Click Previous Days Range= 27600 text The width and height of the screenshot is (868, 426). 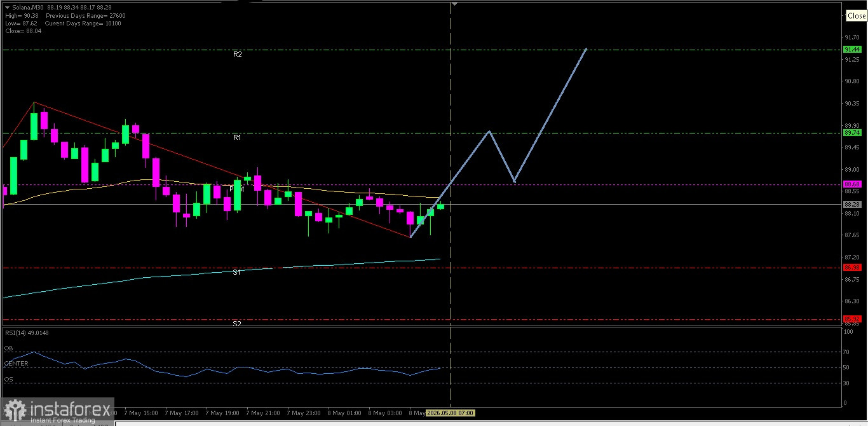(x=86, y=15)
